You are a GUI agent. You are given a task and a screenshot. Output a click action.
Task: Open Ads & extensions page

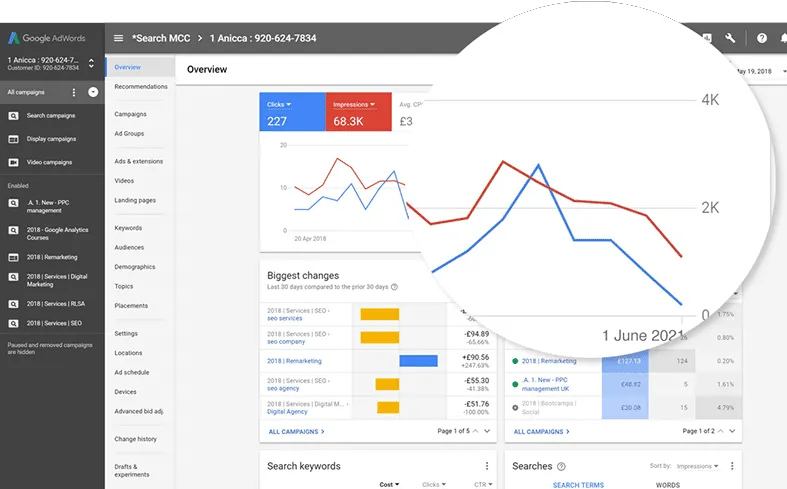139,161
